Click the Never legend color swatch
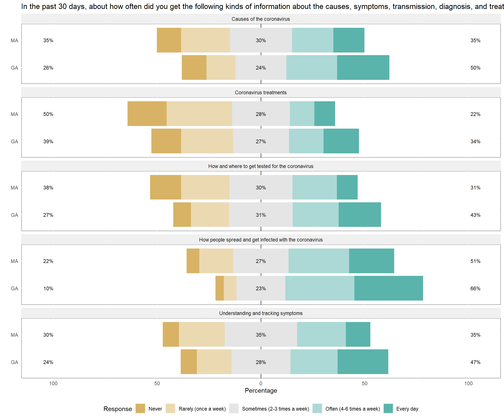 pyautogui.click(x=140, y=408)
